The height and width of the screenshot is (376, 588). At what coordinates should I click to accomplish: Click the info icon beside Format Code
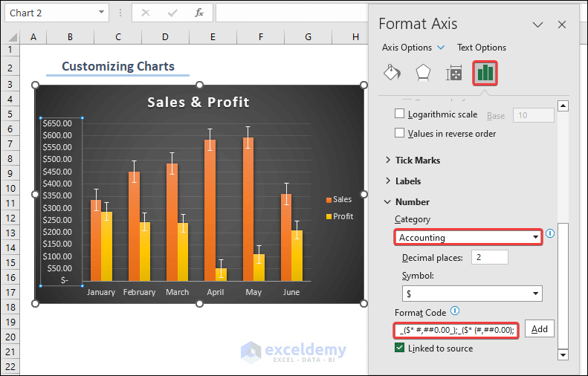[x=454, y=311]
